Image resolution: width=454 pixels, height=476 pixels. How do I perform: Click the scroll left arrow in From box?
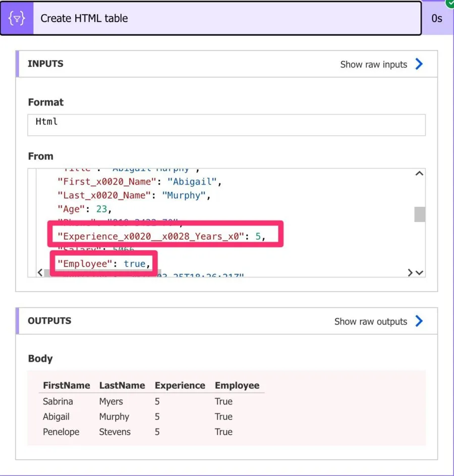pos(40,273)
